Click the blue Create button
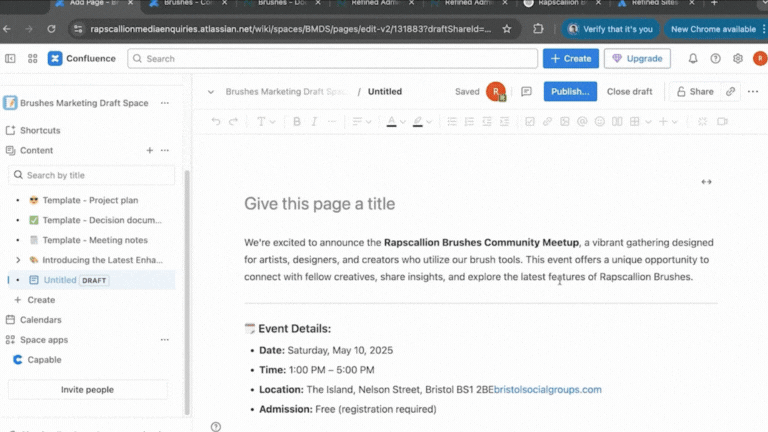The width and height of the screenshot is (768, 432). (571, 59)
